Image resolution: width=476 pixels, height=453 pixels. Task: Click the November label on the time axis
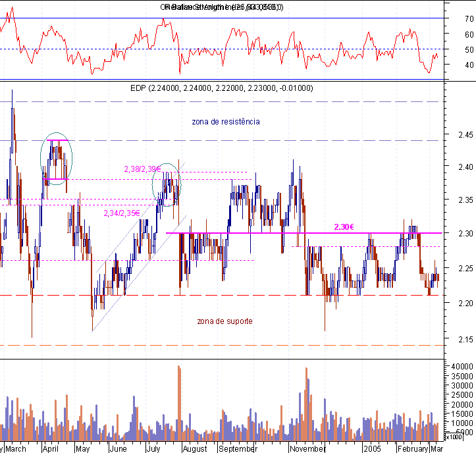307,448
